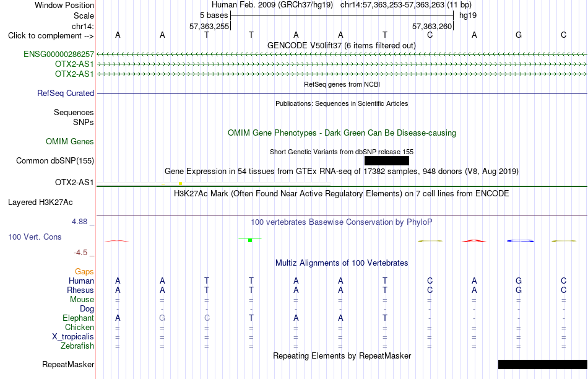Open the RefSeq Curated track label
The height and width of the screenshot is (379, 588).
coord(65,93)
